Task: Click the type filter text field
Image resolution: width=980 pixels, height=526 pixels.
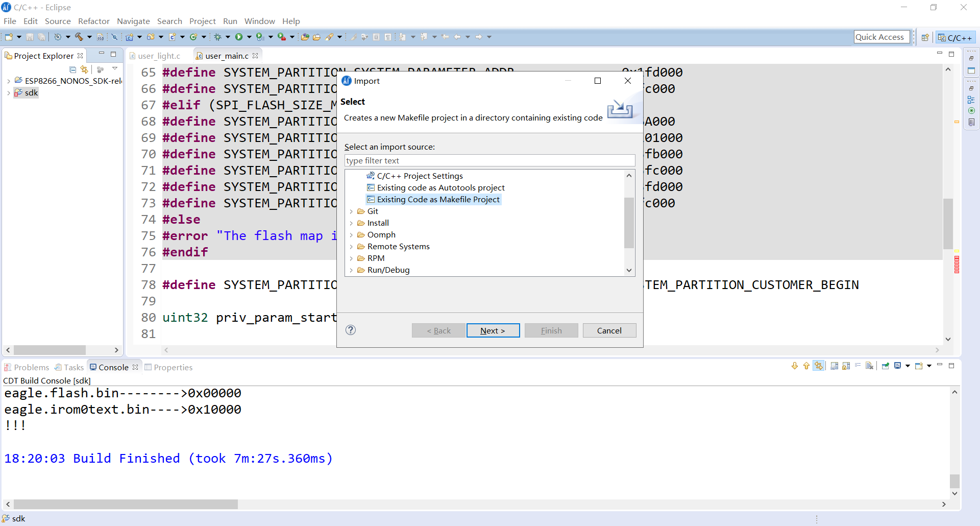Action: point(489,160)
